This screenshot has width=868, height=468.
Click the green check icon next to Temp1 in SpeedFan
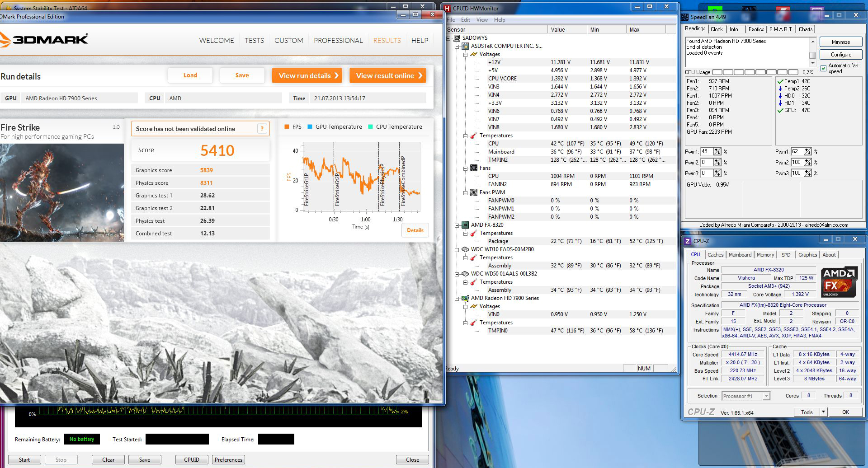click(780, 81)
